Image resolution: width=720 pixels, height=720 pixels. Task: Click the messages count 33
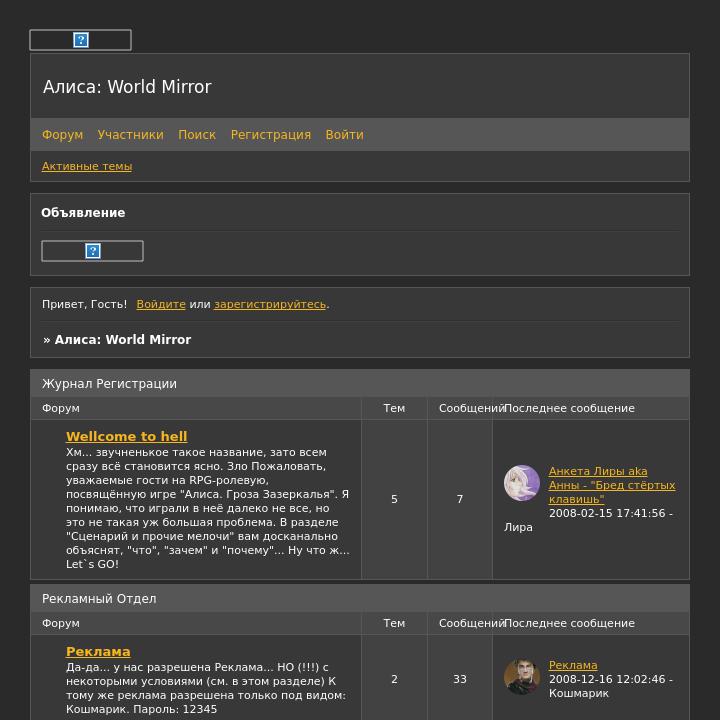click(460, 679)
